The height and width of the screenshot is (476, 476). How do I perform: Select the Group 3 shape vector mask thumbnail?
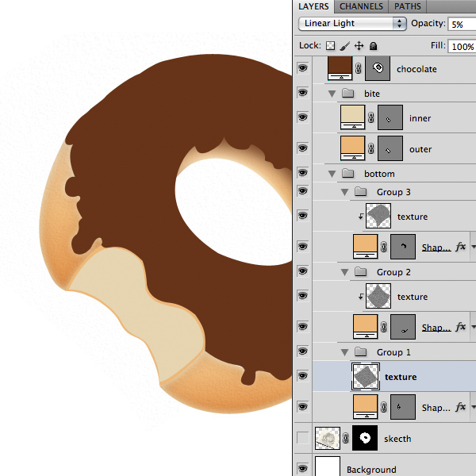tap(403, 247)
